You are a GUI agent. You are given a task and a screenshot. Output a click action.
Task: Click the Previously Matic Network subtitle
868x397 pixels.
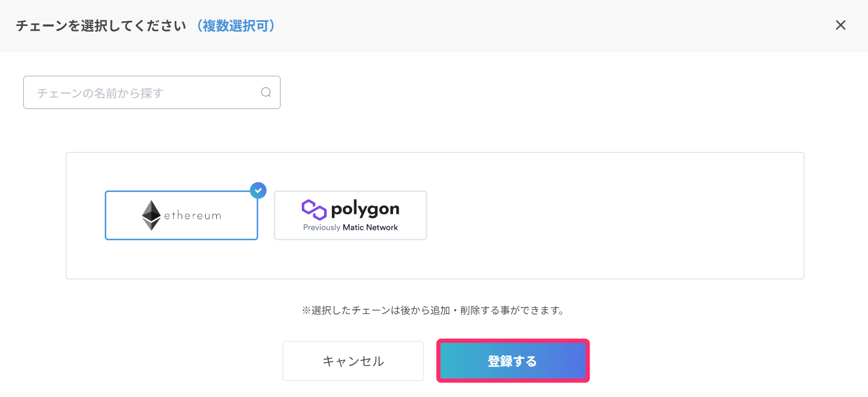[351, 227]
